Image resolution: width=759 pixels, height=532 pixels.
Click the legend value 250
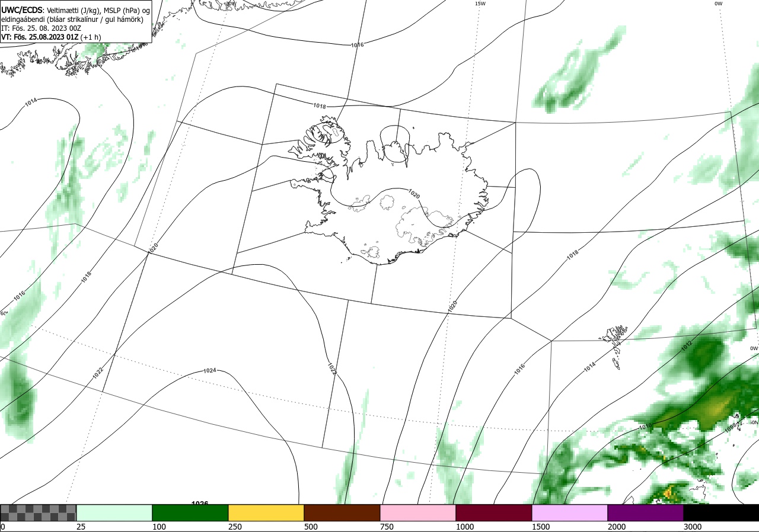pyautogui.click(x=235, y=527)
